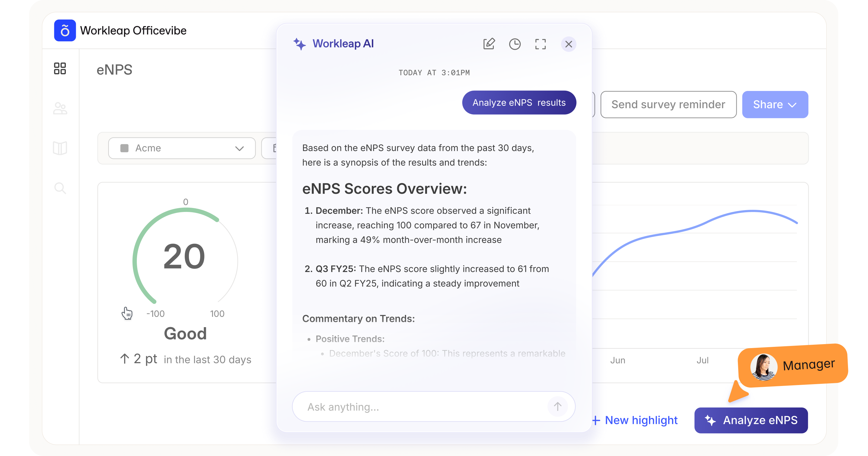Open the people/team icon in sidebar
868x456 pixels.
(60, 109)
